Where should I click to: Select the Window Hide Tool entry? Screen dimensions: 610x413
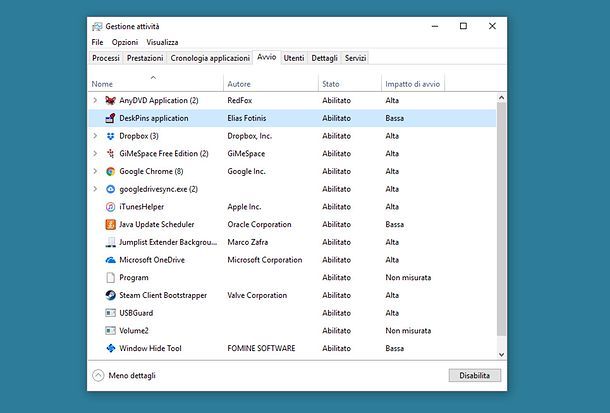tap(150, 348)
